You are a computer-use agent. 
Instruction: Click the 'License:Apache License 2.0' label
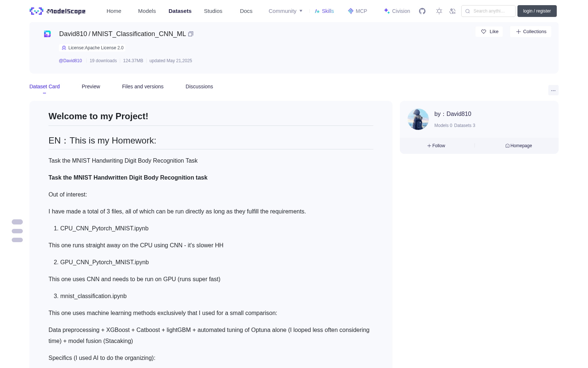pyautogui.click(x=96, y=48)
